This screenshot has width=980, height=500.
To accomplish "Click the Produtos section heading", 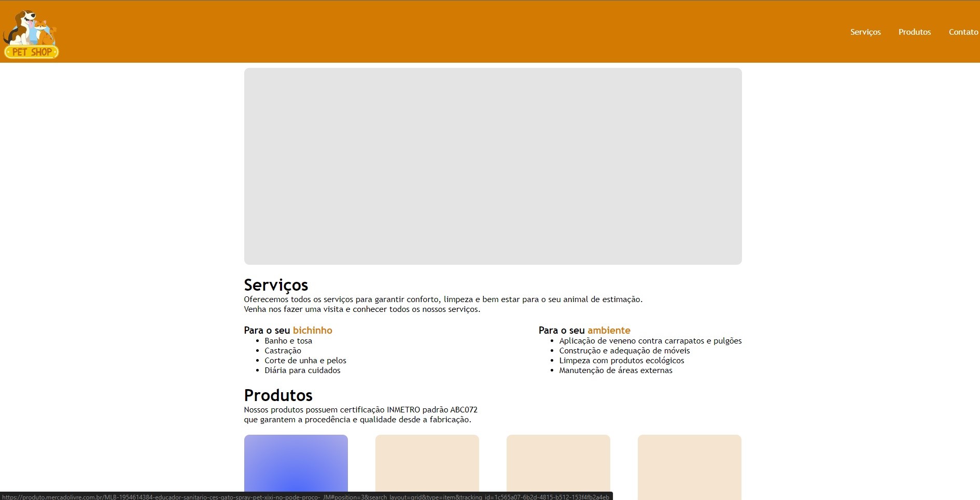I will (278, 395).
